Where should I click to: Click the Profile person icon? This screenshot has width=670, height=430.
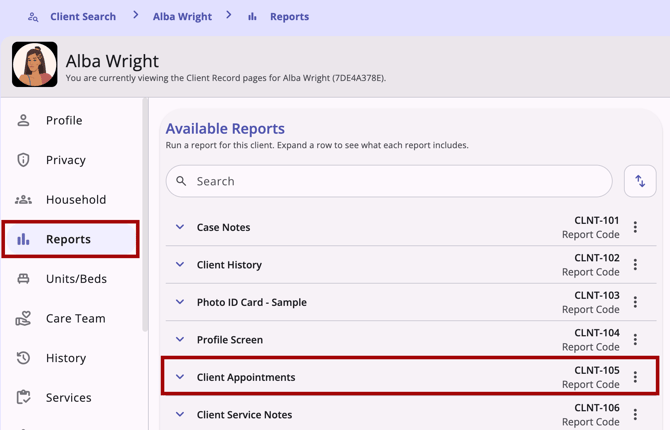tap(23, 121)
